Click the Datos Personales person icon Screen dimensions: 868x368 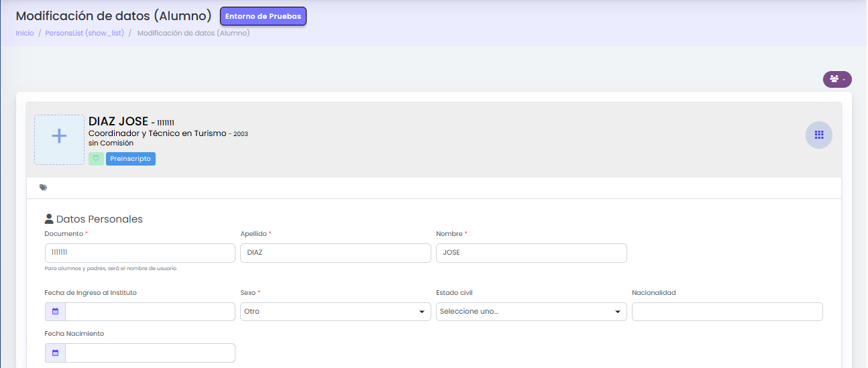click(49, 219)
